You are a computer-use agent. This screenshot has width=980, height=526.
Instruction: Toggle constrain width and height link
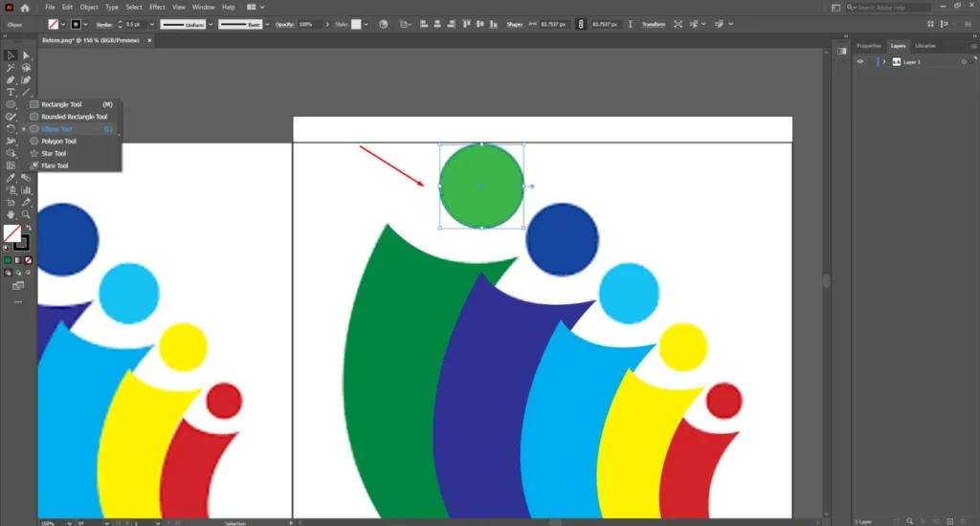click(581, 24)
